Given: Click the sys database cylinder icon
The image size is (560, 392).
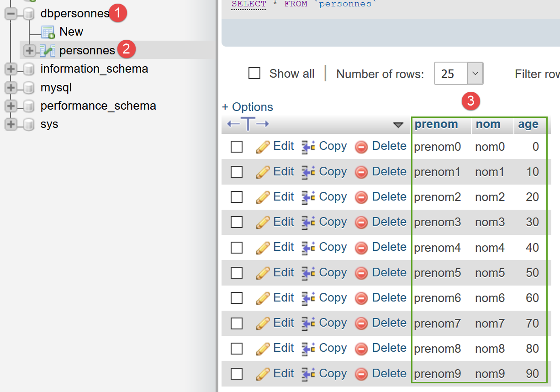Looking at the screenshot, I should point(29,124).
